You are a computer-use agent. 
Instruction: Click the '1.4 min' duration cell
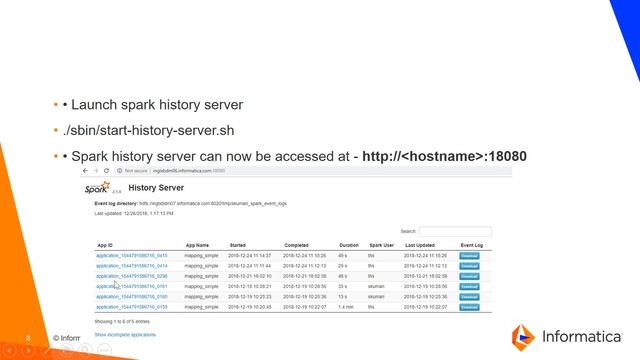click(346, 307)
